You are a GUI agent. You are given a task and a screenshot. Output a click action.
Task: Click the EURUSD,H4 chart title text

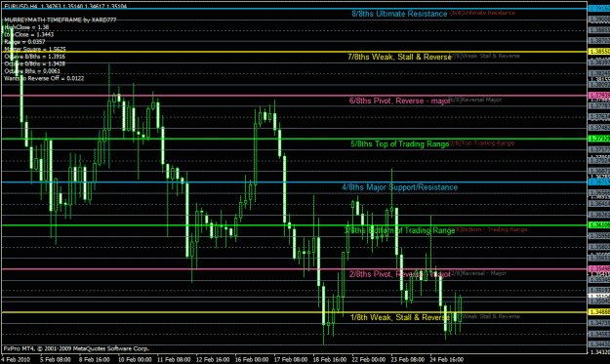coord(65,6)
